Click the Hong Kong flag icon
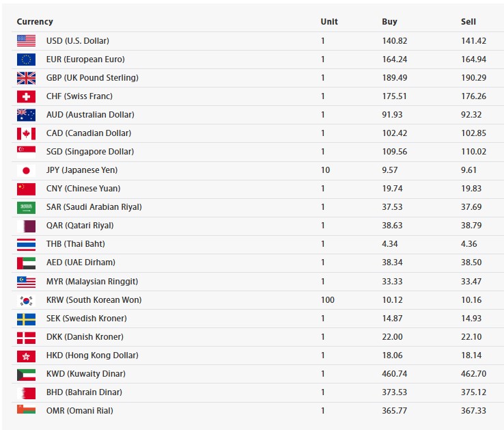The image size is (504, 430). point(26,355)
